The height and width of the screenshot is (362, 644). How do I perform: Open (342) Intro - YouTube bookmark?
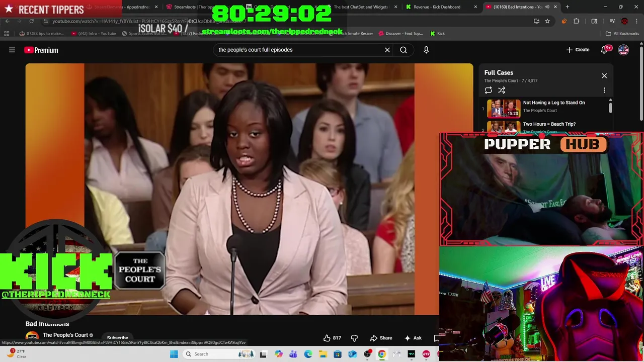coord(94,34)
